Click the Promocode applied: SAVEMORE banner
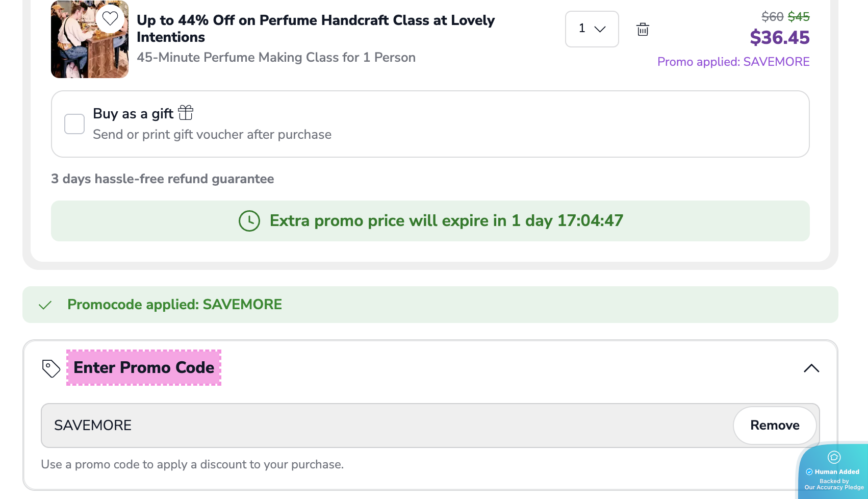This screenshot has width=868, height=499. 429,305
